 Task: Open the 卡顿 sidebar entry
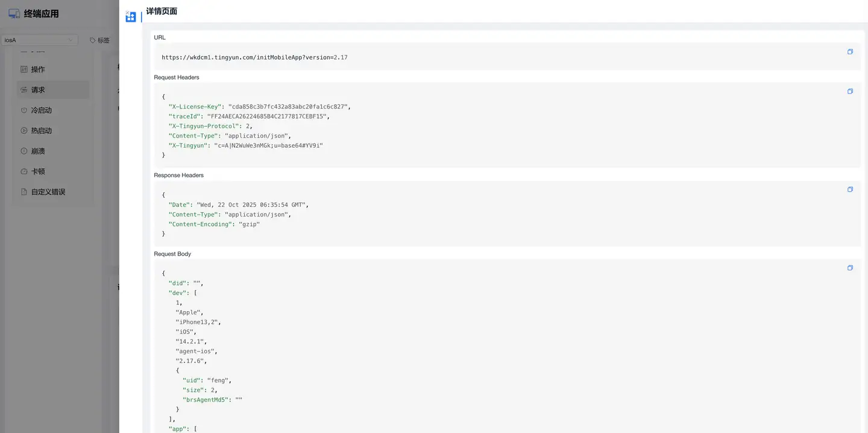pyautogui.click(x=38, y=171)
